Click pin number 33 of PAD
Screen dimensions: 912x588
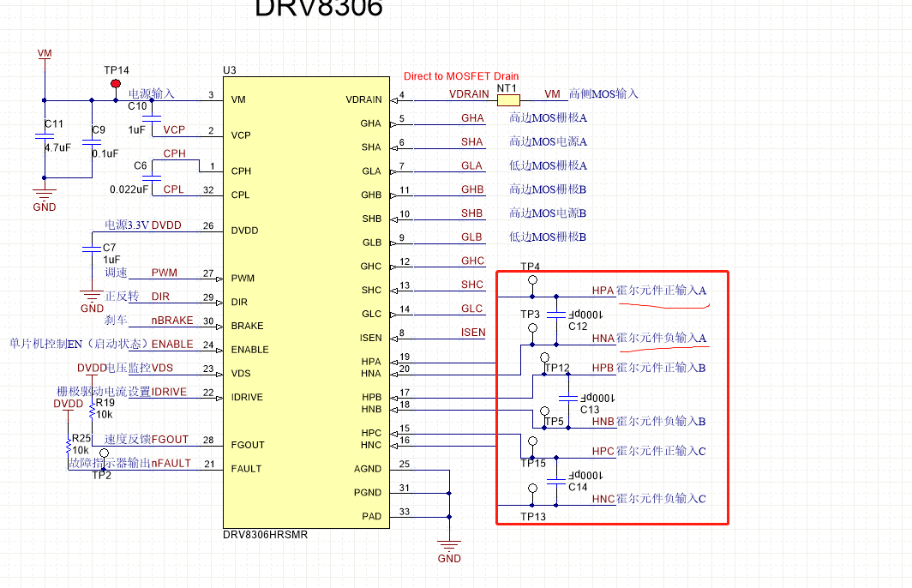(x=405, y=512)
